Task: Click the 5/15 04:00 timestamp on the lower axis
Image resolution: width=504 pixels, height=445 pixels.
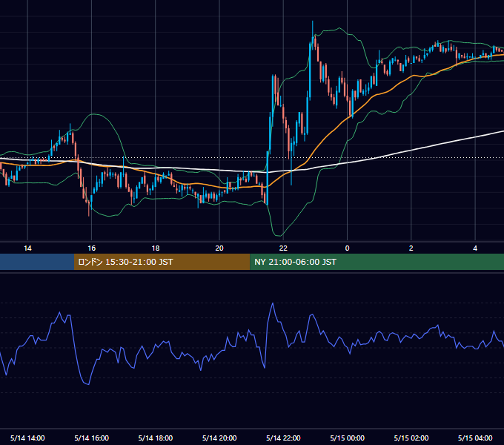Action: (x=475, y=438)
